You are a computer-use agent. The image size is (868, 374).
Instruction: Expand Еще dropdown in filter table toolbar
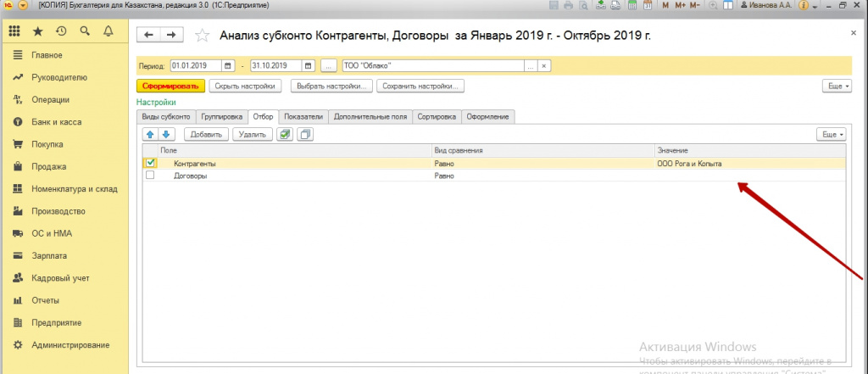(830, 134)
